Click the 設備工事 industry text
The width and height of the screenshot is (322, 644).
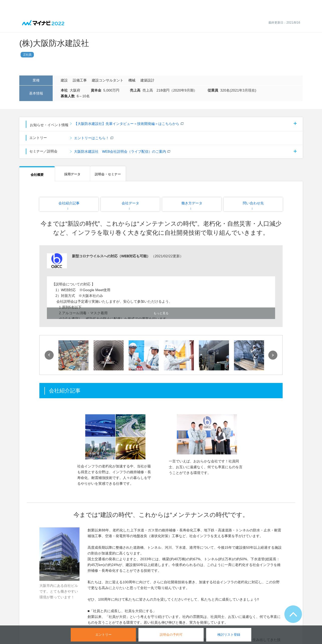point(80,80)
